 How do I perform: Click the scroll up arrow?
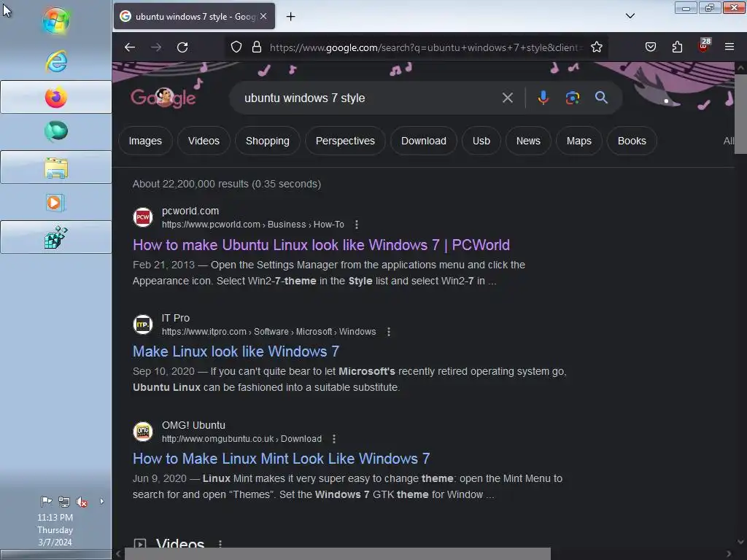pyautogui.click(x=740, y=68)
